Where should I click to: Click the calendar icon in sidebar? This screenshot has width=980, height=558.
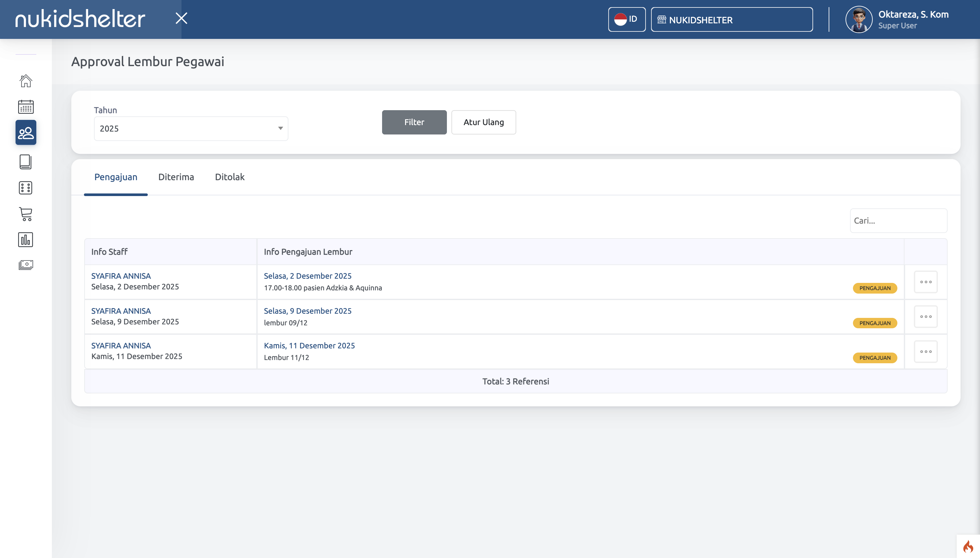[26, 107]
